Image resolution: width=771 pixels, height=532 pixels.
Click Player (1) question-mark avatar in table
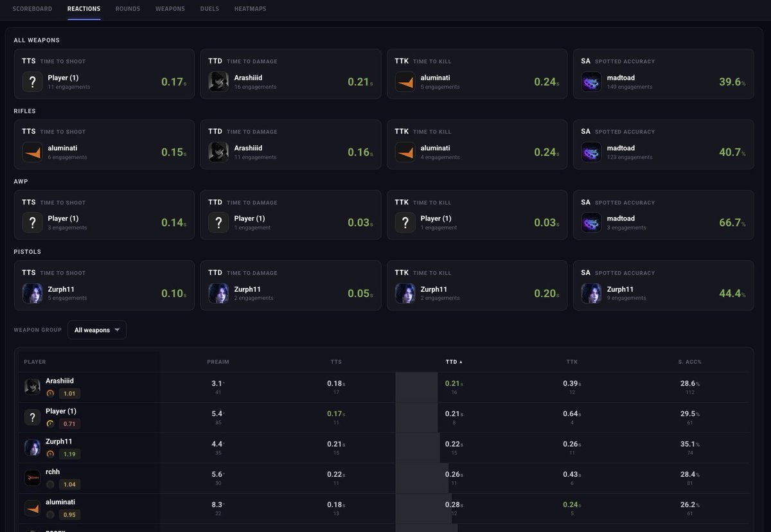32,417
